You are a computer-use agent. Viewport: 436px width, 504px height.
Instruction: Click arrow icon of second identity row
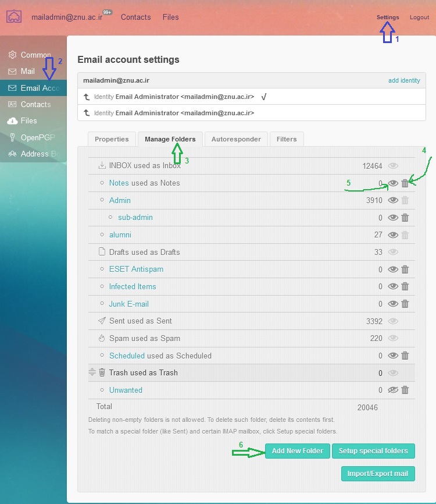click(x=87, y=113)
